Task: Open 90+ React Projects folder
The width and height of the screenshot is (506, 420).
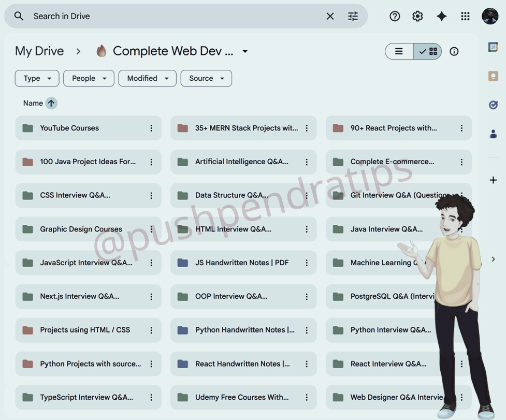Action: pos(399,128)
